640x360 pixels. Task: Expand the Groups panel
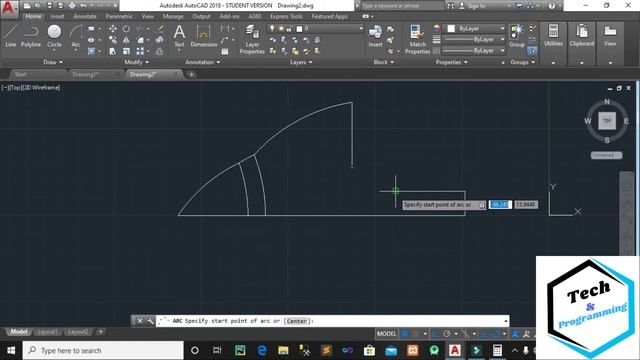pyautogui.click(x=522, y=62)
